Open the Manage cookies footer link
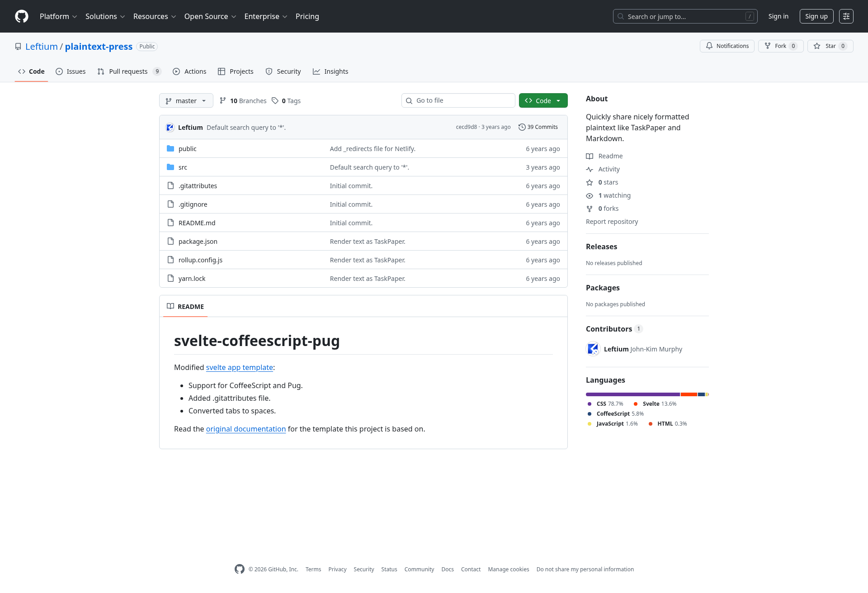This screenshot has height=593, width=868. pos(509,569)
